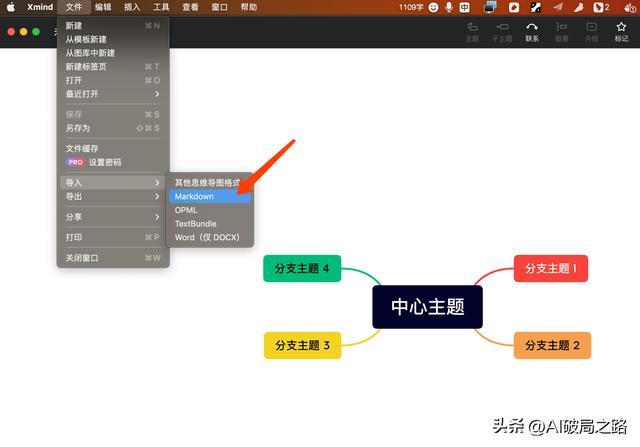
Task: Expand the 导出 export submenu
Action: point(112,197)
